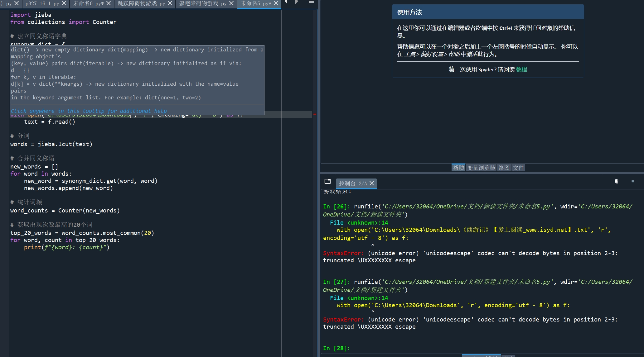
Task: Click the text = f.read() code line
Action: (50, 122)
